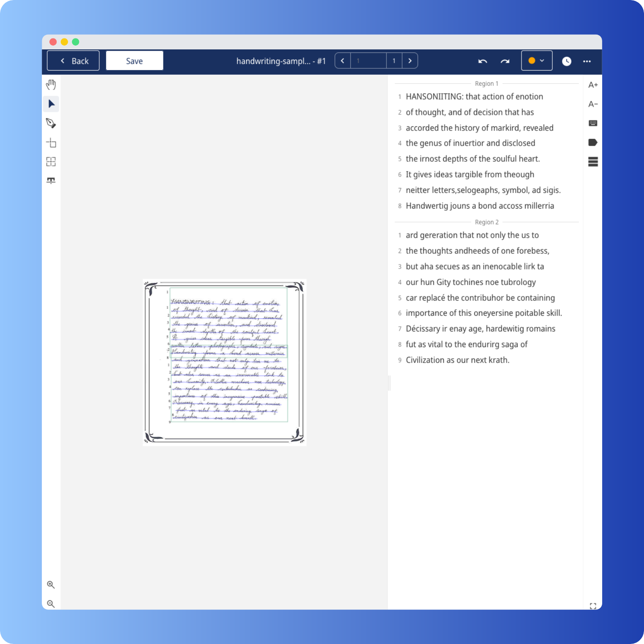Open the virtual keyboard
Viewport: 644px width, 644px height.
click(593, 123)
